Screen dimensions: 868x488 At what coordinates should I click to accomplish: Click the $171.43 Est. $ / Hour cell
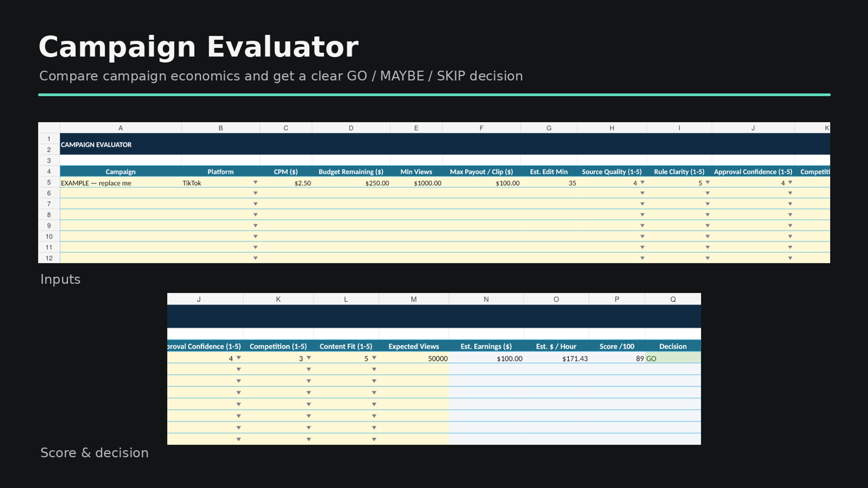click(x=556, y=358)
